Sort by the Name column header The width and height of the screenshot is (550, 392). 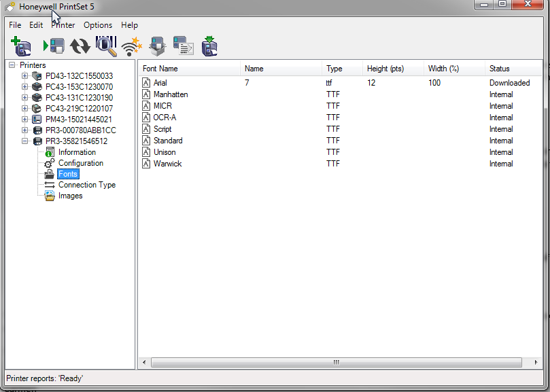click(x=281, y=69)
